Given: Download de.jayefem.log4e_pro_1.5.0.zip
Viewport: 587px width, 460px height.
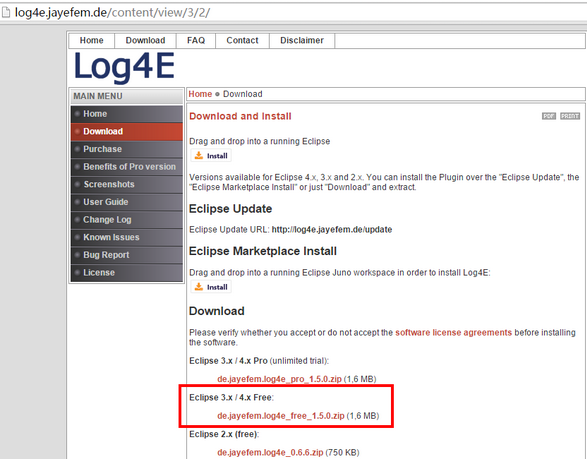Looking at the screenshot, I should (x=279, y=379).
